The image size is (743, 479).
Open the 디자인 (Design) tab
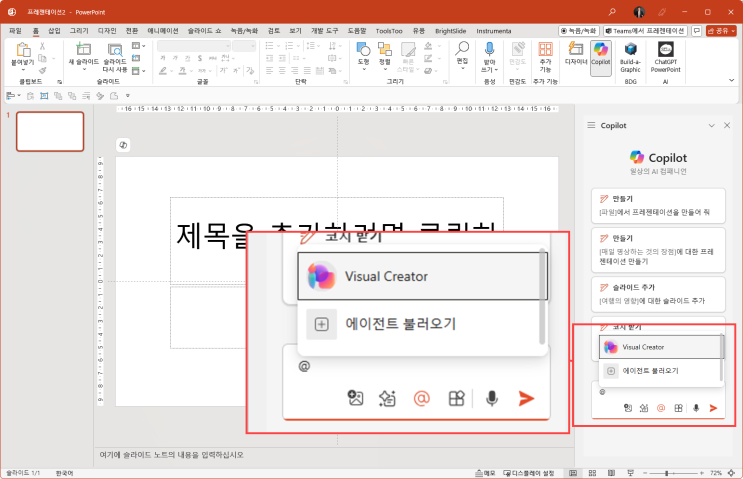(x=107, y=31)
